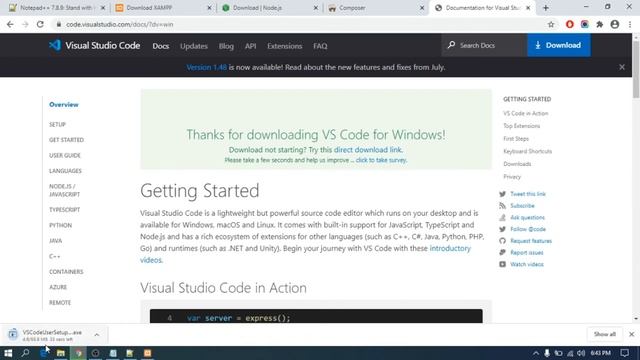The height and width of the screenshot is (360, 640).
Task: Expand GET STARTED in the left sidebar
Action: click(x=66, y=140)
